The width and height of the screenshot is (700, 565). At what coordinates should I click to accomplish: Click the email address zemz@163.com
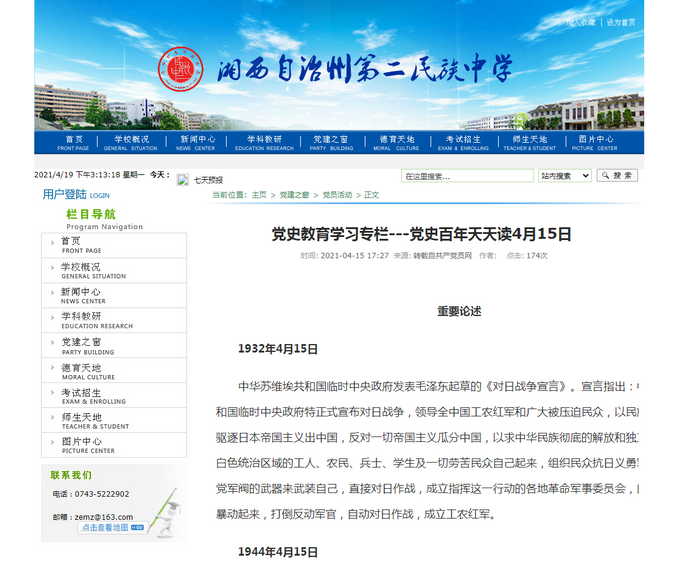pyautogui.click(x=104, y=517)
